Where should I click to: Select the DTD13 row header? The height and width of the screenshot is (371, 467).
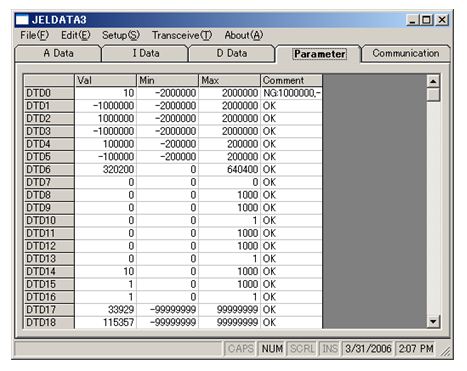49,259
